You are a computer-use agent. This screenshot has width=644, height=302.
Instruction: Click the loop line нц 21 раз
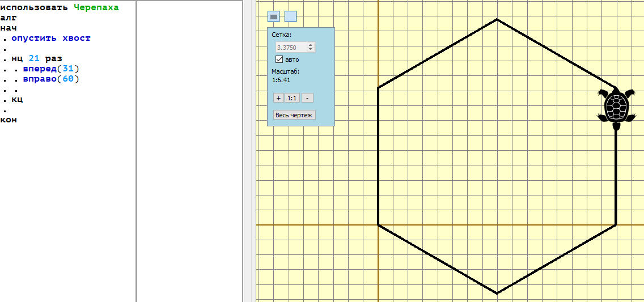[36, 59]
